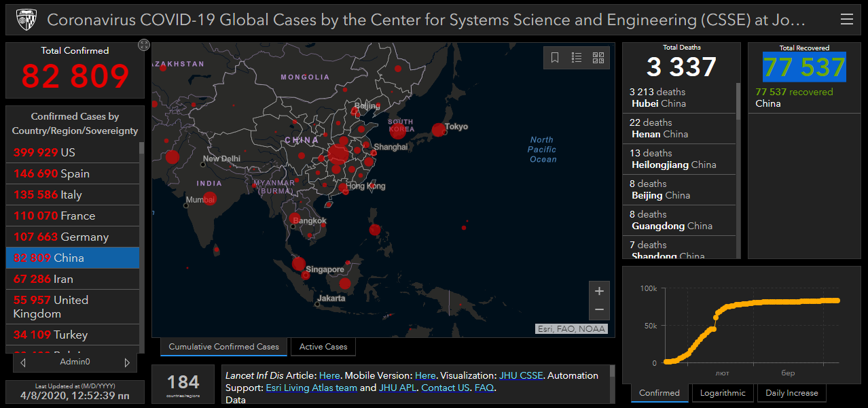This screenshot has height=408, width=868.
Task: Follow the JHU APL link
Action: tap(397, 388)
